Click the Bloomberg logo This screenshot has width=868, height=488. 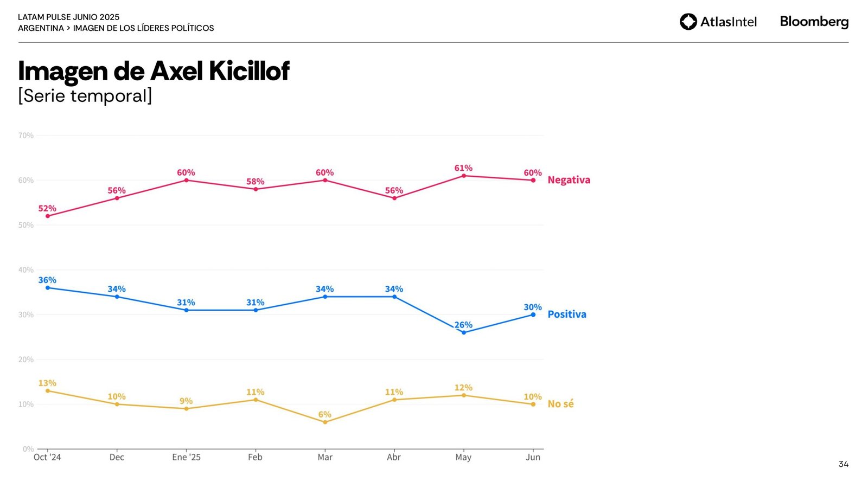tap(814, 22)
